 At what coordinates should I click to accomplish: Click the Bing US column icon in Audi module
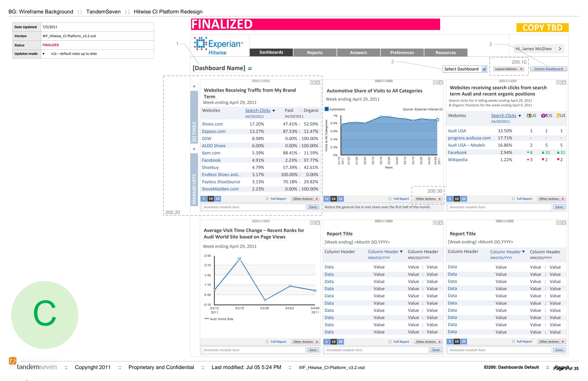tap(558, 116)
